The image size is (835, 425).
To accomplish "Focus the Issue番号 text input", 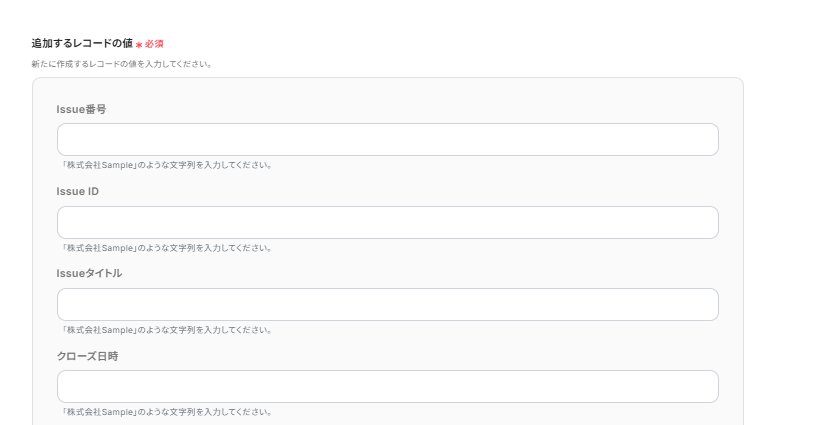I will 388,140.
